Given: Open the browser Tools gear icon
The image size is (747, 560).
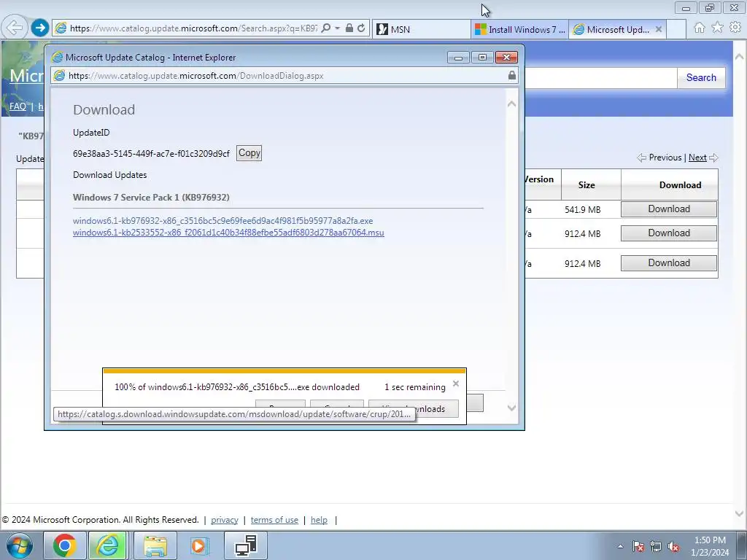Looking at the screenshot, I should pyautogui.click(x=735, y=28).
